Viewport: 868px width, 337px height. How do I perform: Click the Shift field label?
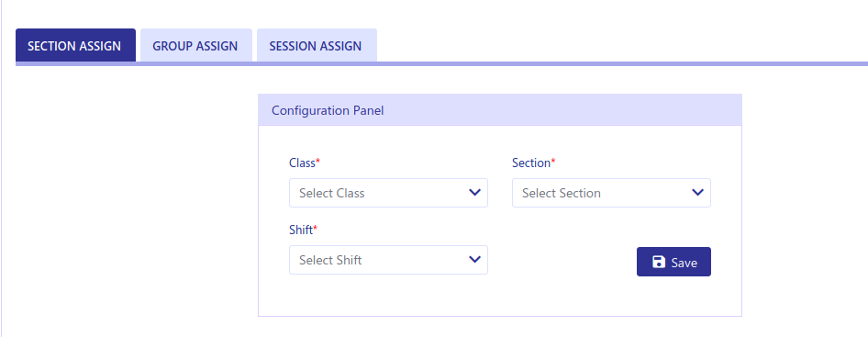pos(301,230)
